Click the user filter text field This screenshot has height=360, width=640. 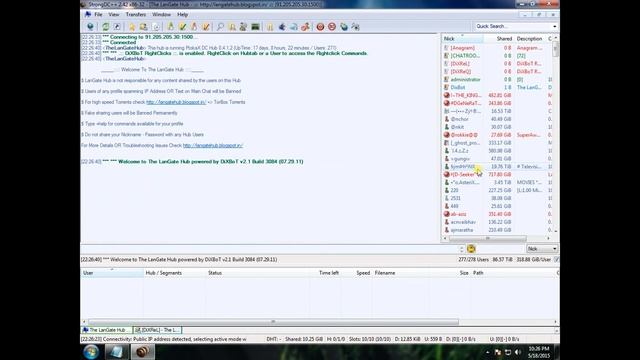(x=500, y=249)
